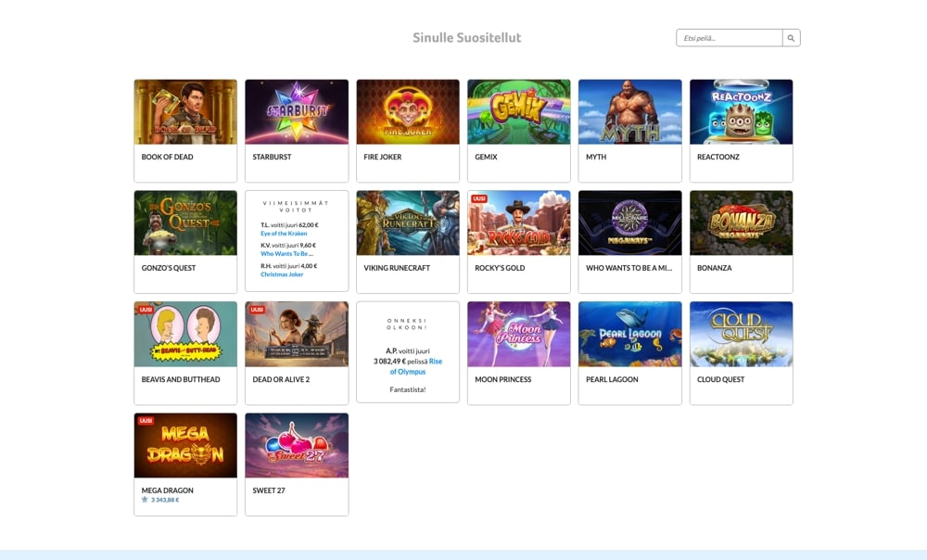The image size is (927, 560).
Task: Click the 'STARBURST' title text
Action: click(x=272, y=157)
